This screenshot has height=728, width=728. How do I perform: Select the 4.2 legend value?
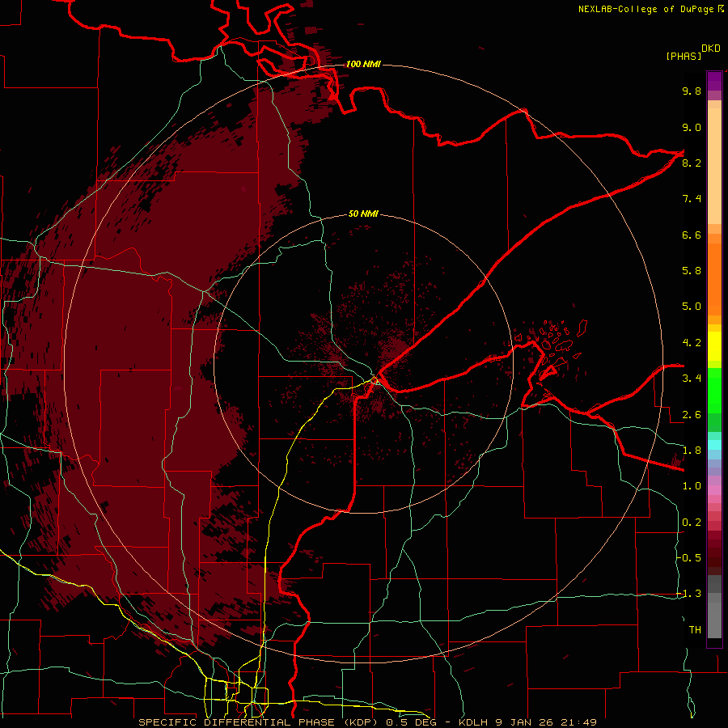click(692, 343)
